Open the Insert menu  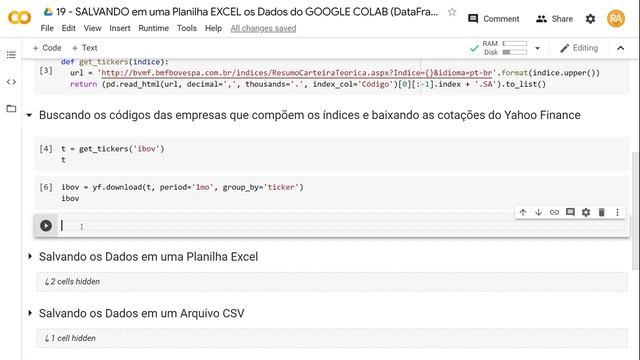tap(120, 28)
